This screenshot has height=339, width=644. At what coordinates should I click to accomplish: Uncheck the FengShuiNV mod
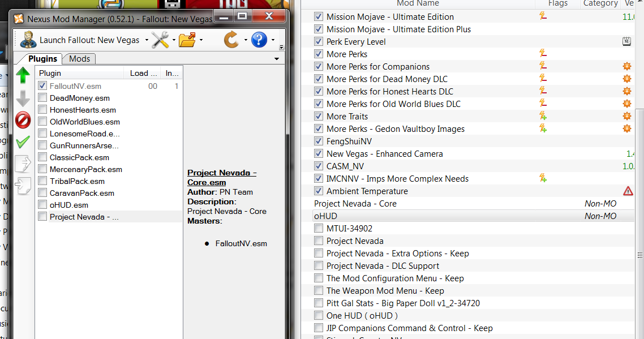(x=318, y=141)
